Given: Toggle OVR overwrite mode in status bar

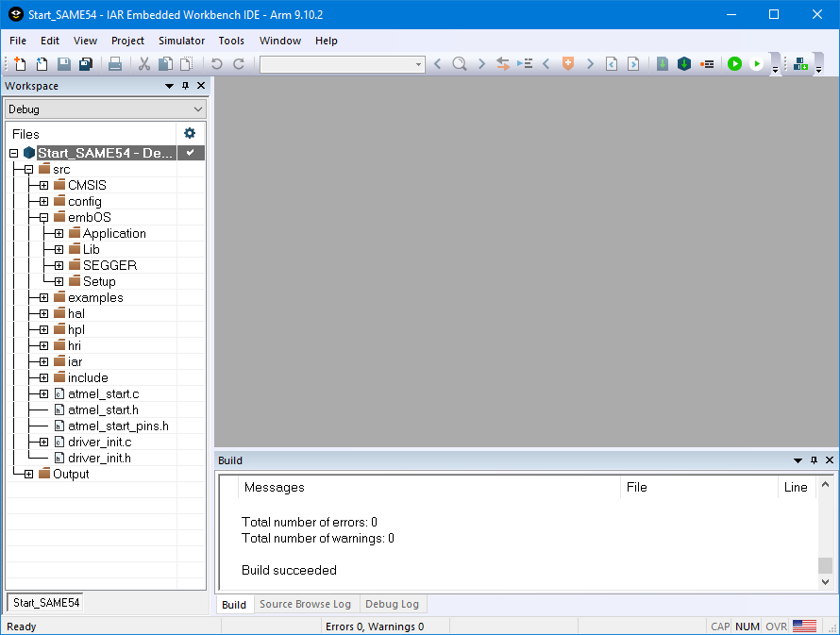Looking at the screenshot, I should point(776,627).
